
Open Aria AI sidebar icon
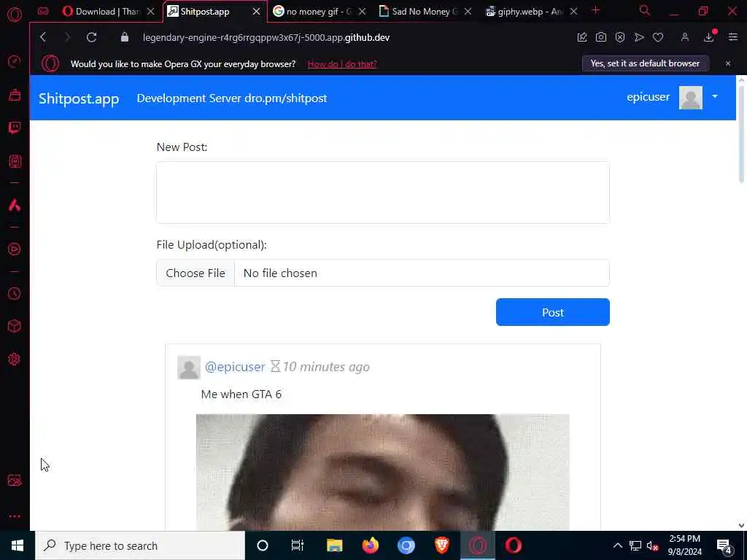click(15, 205)
